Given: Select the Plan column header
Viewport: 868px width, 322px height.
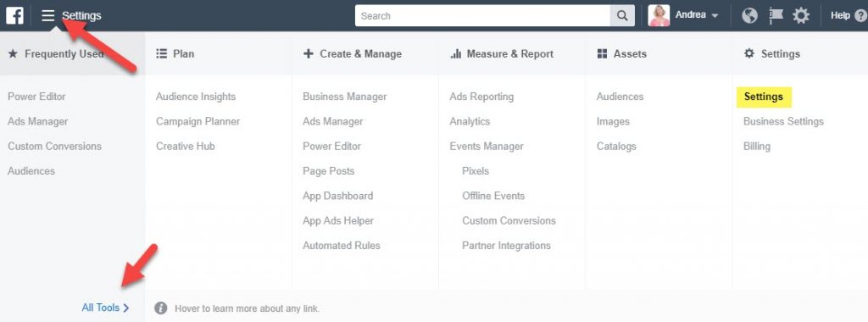Looking at the screenshot, I should 175,53.
